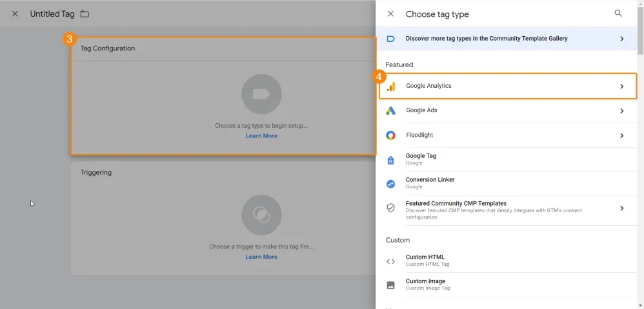644x309 pixels.
Task: Click the Custom Image picture icon
Action: [390, 284]
